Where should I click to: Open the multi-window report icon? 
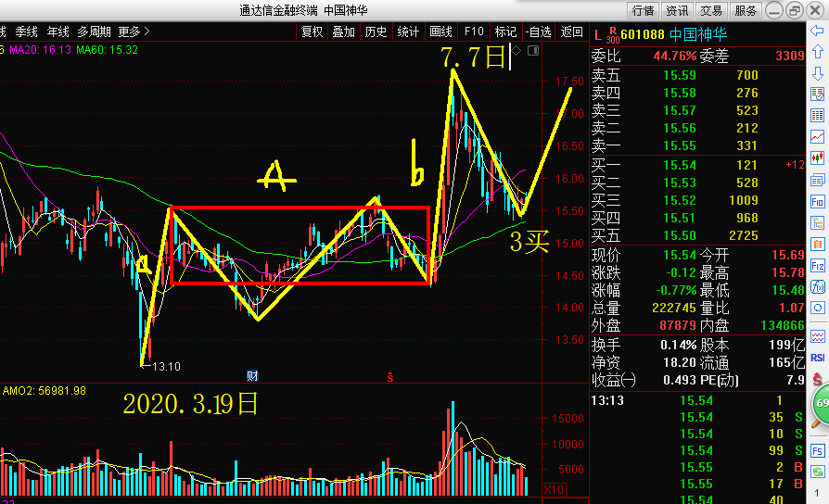[817, 180]
